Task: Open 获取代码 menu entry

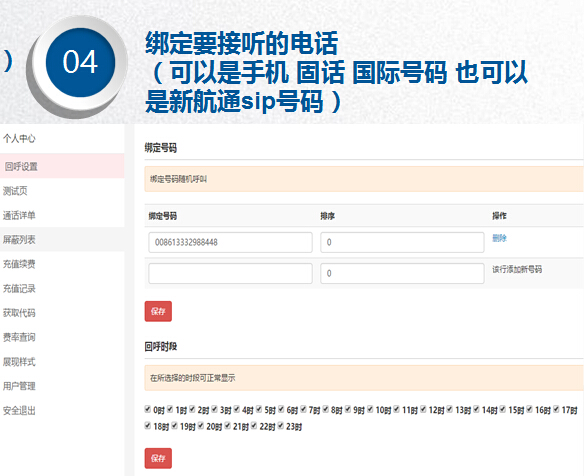Action: point(19,313)
